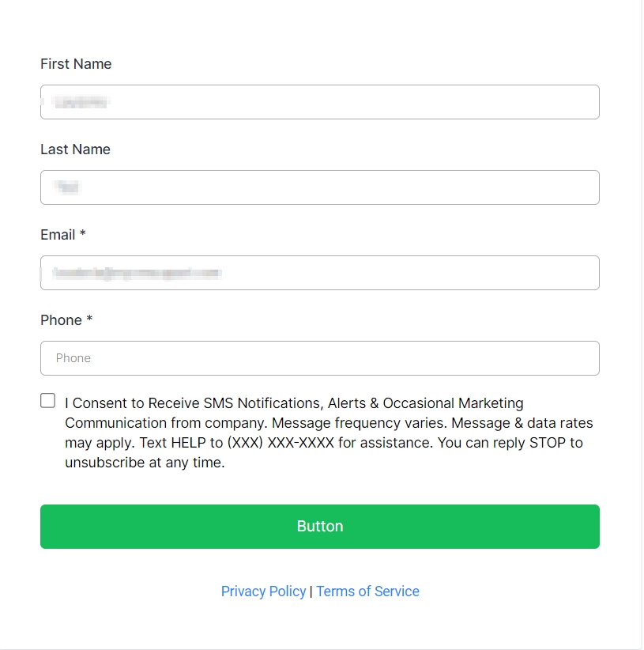Viewport: 644px width, 650px height.
Task: Open the Privacy Policy link
Action: coord(263,591)
